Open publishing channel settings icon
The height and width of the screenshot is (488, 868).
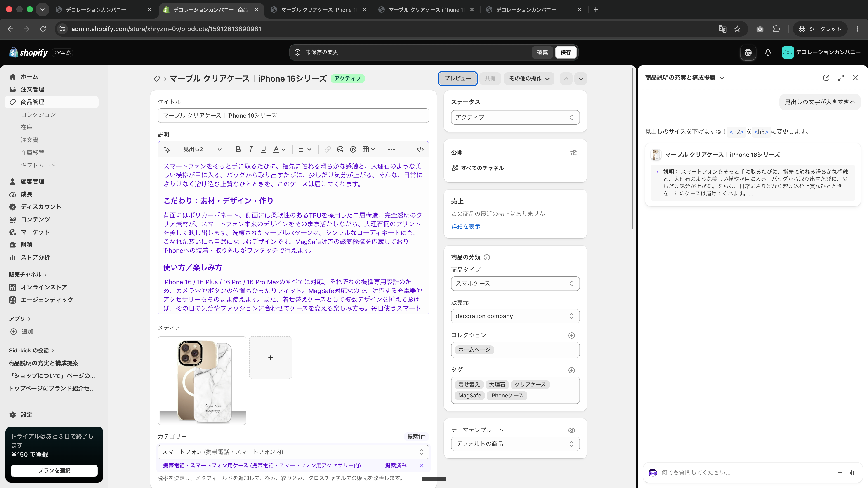[x=573, y=153]
